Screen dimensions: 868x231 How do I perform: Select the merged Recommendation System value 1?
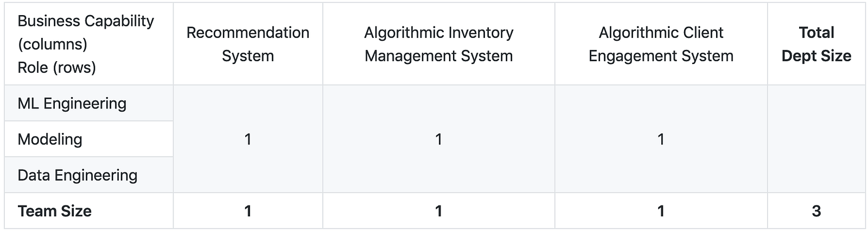pyautogui.click(x=248, y=139)
